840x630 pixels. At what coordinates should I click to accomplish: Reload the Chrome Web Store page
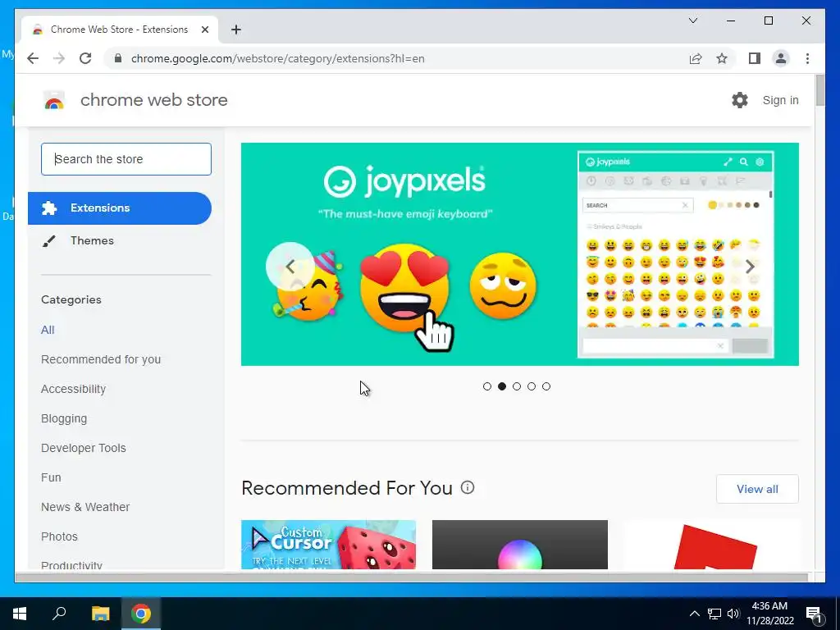click(x=85, y=58)
